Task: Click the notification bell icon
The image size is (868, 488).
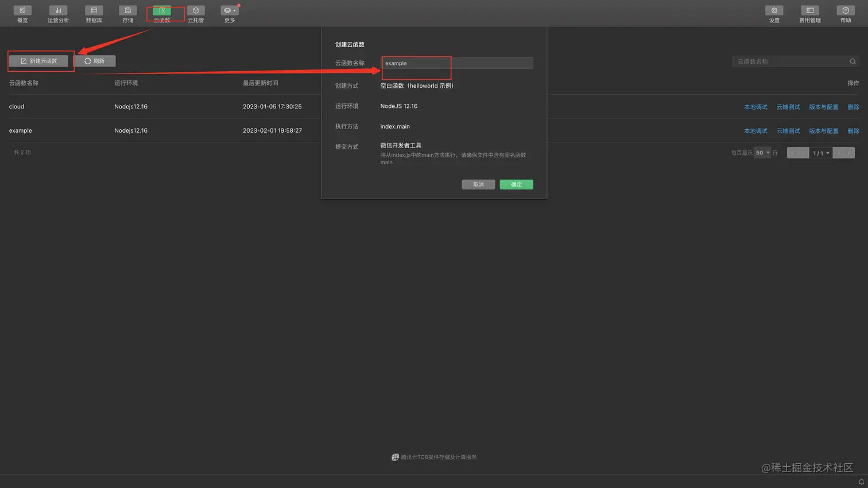Action: 861,482
